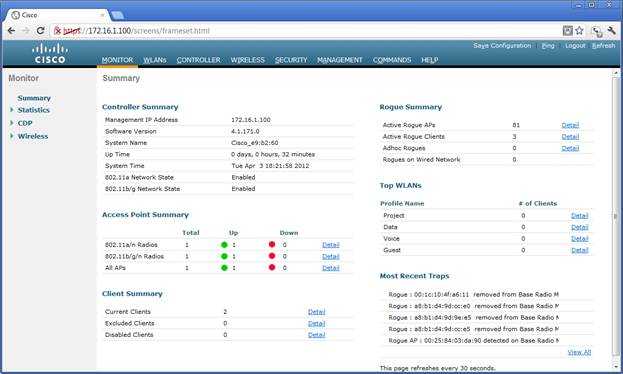Screen dimensions: 623x374
Task: Click the Statistics sidebar label
Action: [x=34, y=110]
